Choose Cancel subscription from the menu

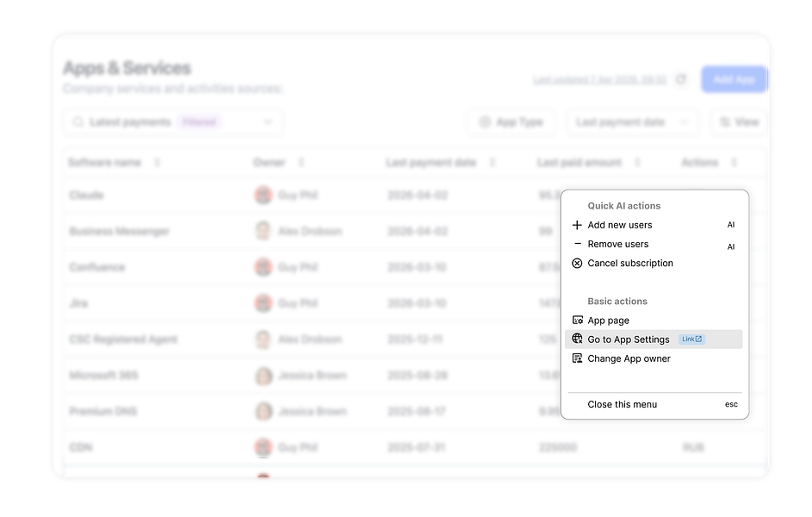tap(654, 263)
